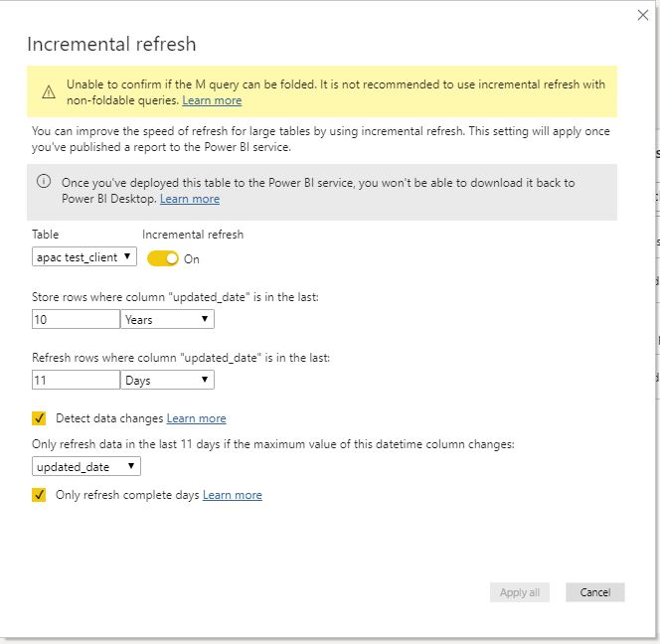Close the Incremental refresh dialog

pos(643,15)
